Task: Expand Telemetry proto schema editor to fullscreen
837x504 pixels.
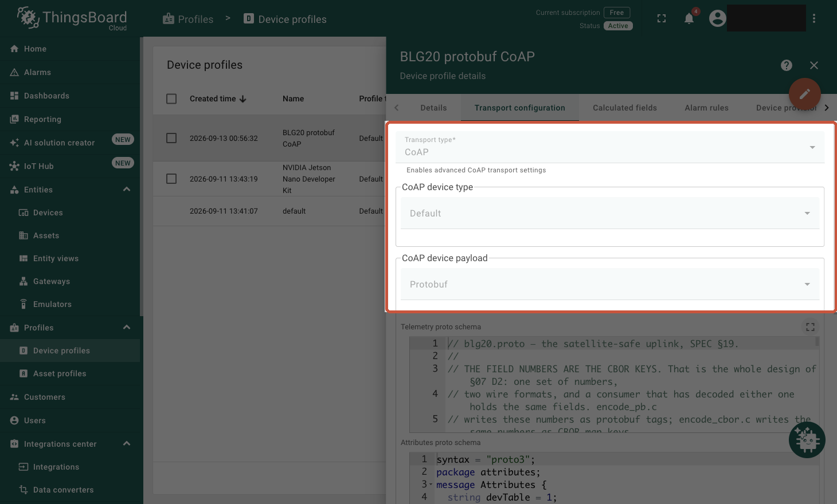Action: (810, 327)
